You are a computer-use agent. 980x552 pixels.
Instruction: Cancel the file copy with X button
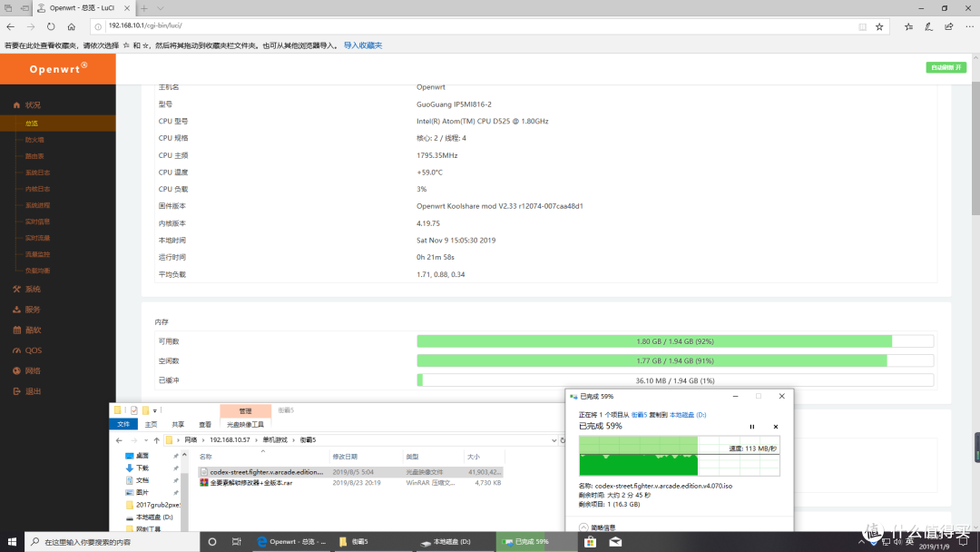point(776,427)
